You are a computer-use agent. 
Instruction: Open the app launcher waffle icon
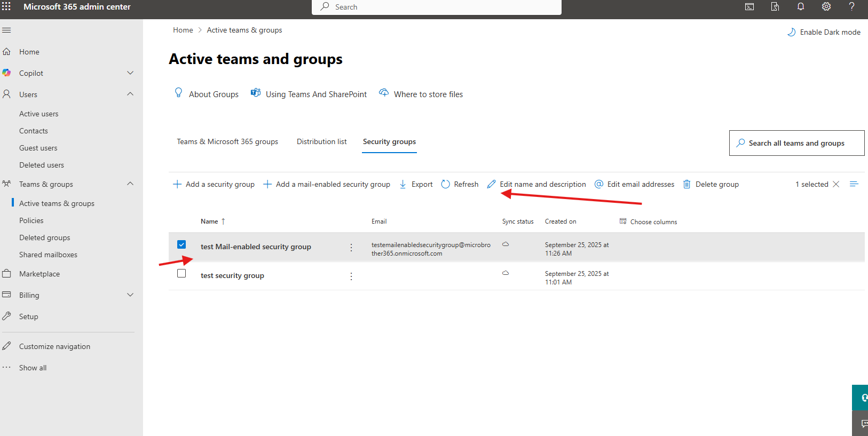[x=6, y=6]
